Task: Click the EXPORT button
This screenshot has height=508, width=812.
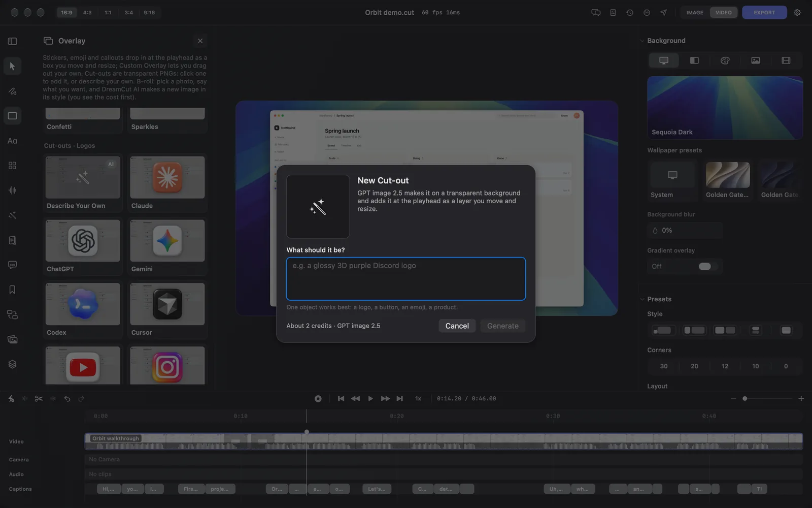Action: [764, 13]
